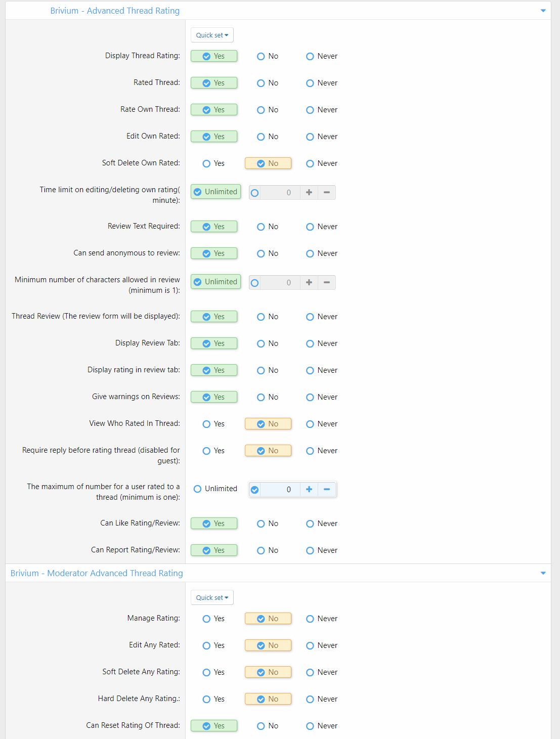Viewport: 560px width, 739px height.
Task: Click plus icon for maximum user ratings
Action: tap(309, 489)
